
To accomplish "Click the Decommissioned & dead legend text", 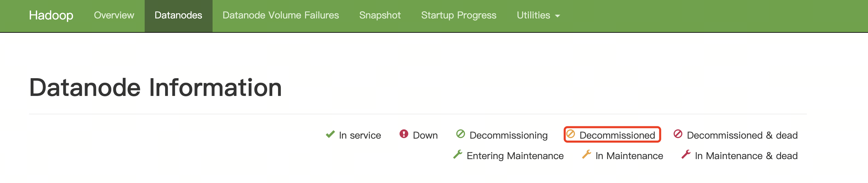I will click(742, 135).
